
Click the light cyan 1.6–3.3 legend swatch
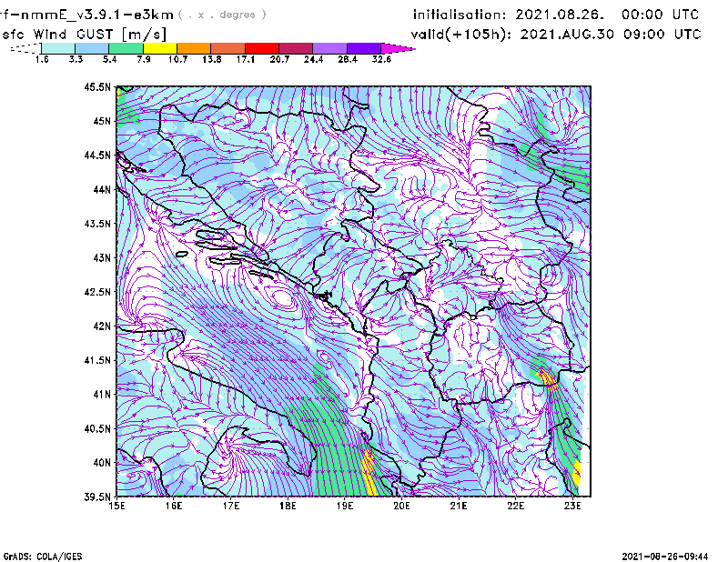[58, 48]
